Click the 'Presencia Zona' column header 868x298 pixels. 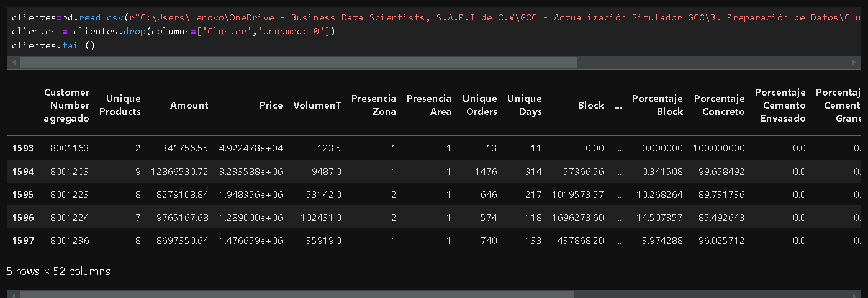pyautogui.click(x=373, y=106)
